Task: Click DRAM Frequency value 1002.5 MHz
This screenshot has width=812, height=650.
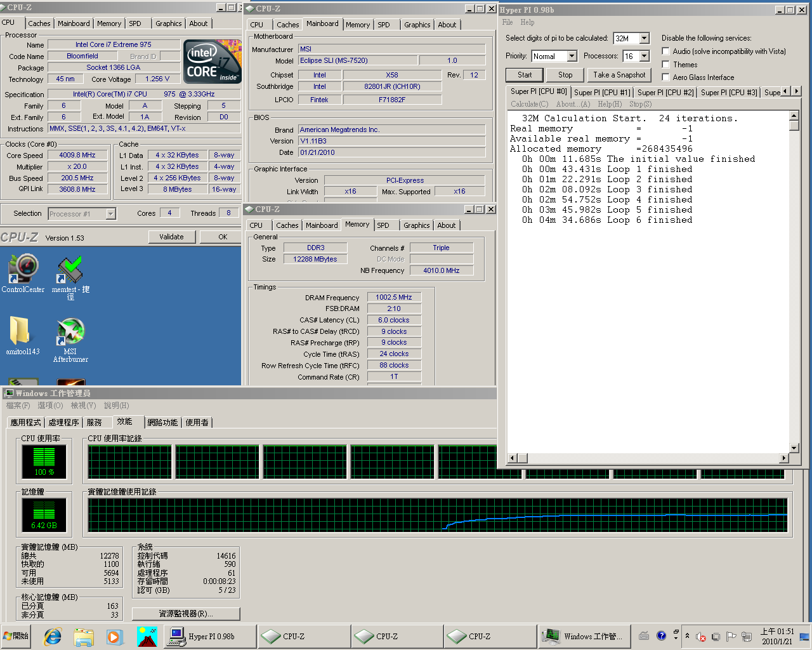Action: click(393, 297)
